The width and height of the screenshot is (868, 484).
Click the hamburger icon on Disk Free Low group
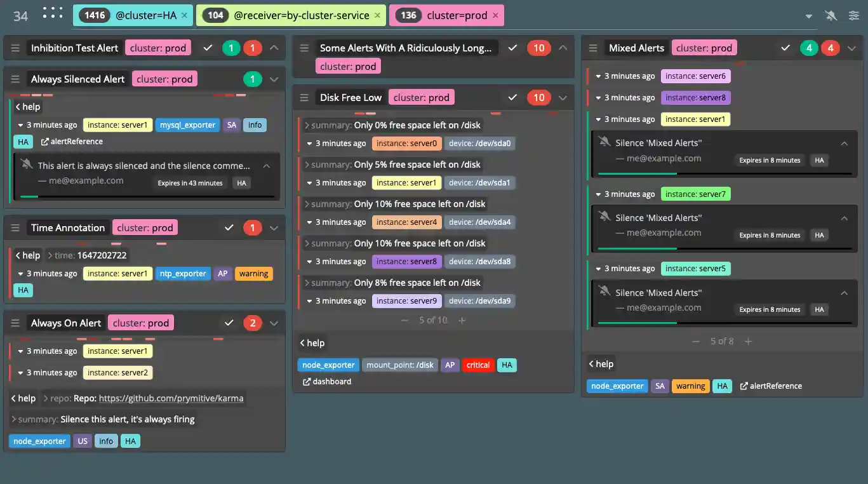(x=304, y=97)
